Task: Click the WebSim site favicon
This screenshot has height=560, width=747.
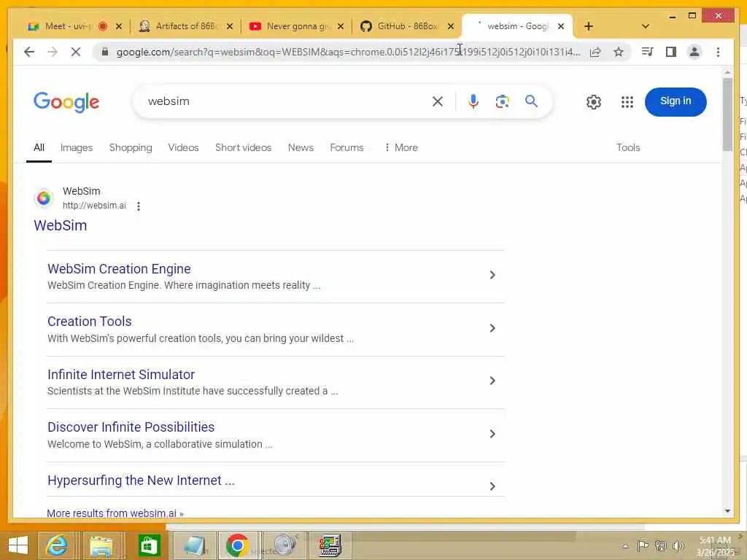Action: point(44,198)
